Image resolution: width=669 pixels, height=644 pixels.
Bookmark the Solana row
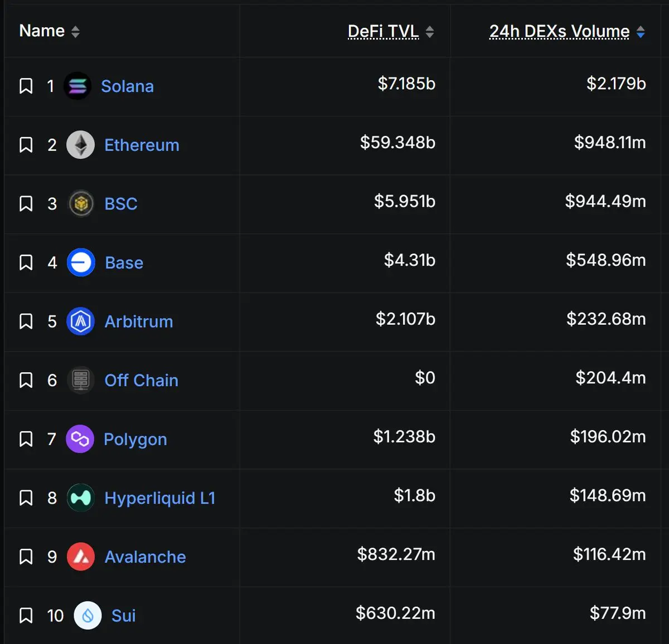(26, 86)
